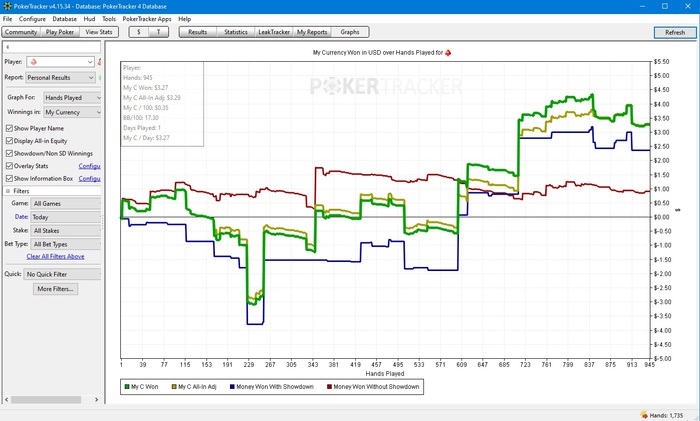
Task: Open the Report dropdown showing Personal Results
Action: click(x=60, y=78)
